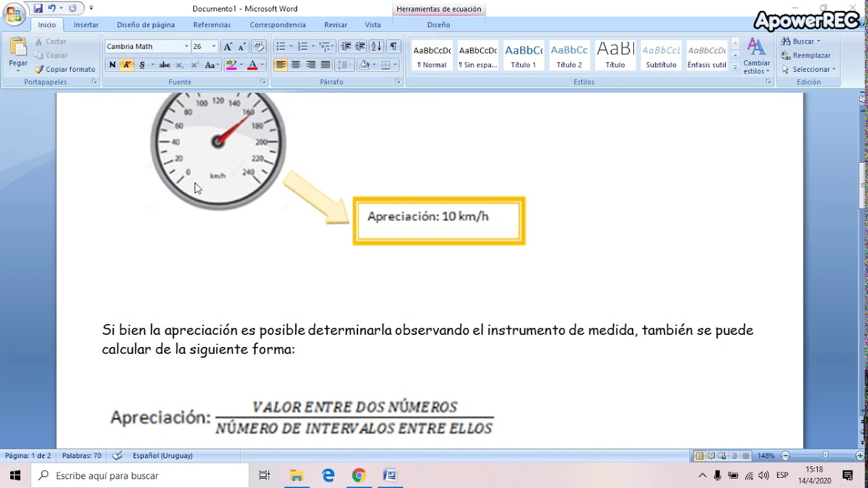Open font size 26 dropdown

pyautogui.click(x=214, y=47)
